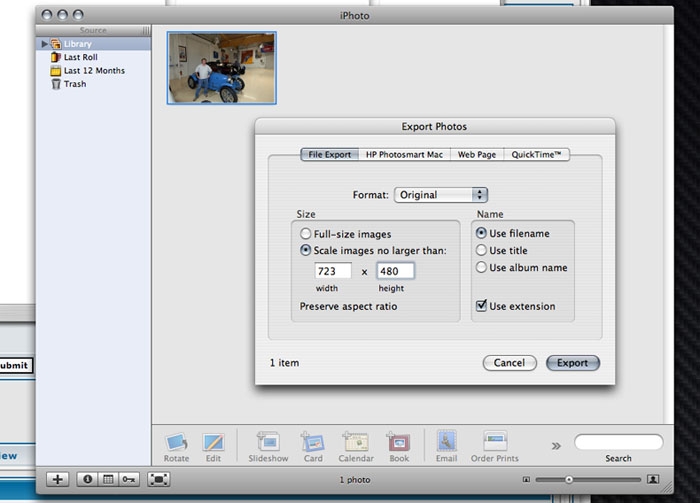700x503 pixels.
Task: Click the large thumbnail size icon
Action: click(653, 479)
